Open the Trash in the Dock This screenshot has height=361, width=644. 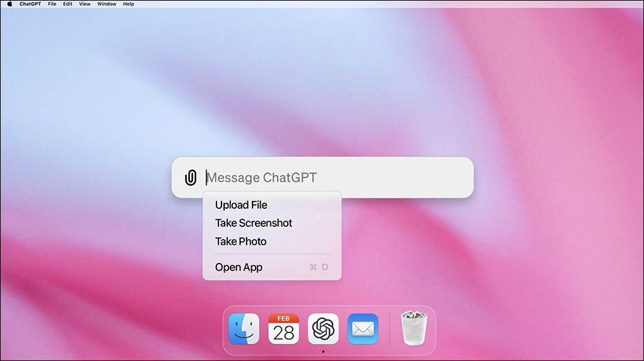pos(414,328)
